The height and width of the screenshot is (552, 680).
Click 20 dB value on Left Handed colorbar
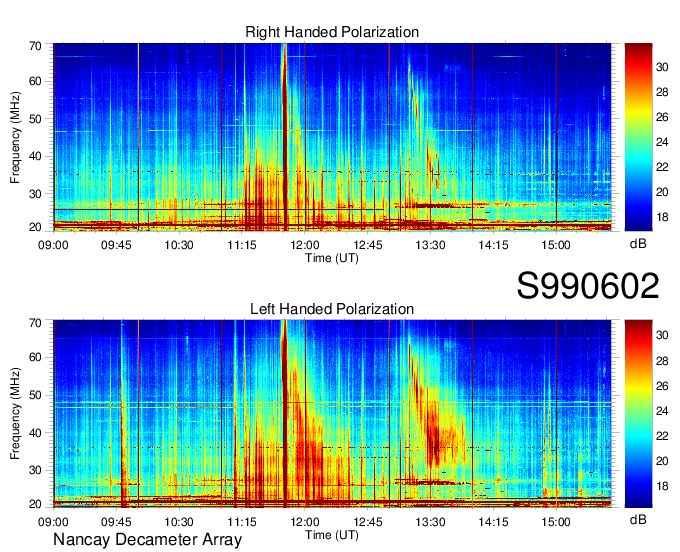(662, 461)
